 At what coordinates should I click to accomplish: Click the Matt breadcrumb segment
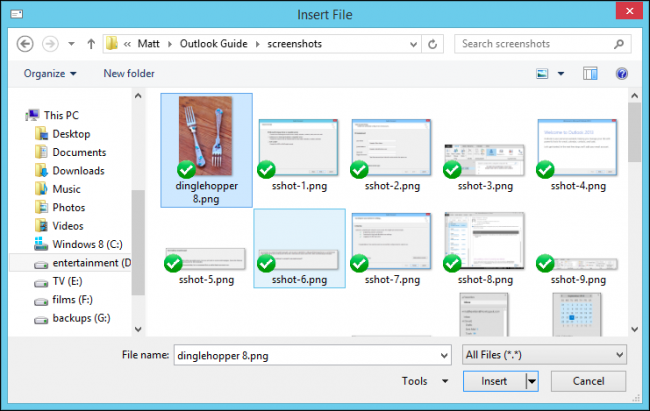tap(148, 44)
